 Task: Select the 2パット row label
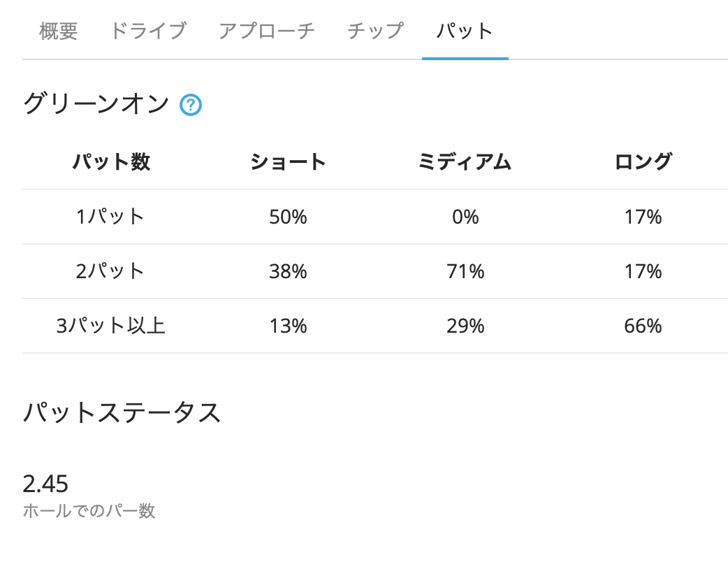pos(111,271)
